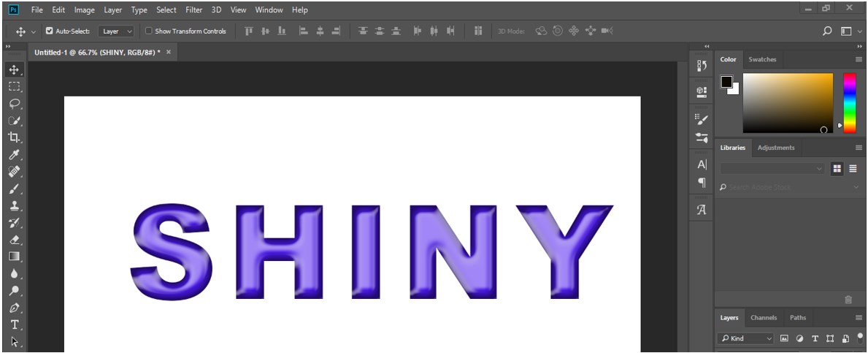Open the Paragraph panel icon
Image resolution: width=868 pixels, height=353 pixels.
[x=702, y=182]
